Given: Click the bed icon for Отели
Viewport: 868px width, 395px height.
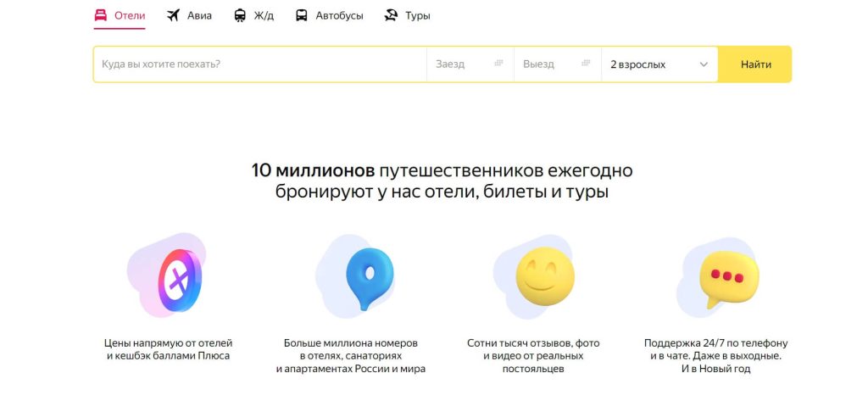Looking at the screenshot, I should coord(101,15).
